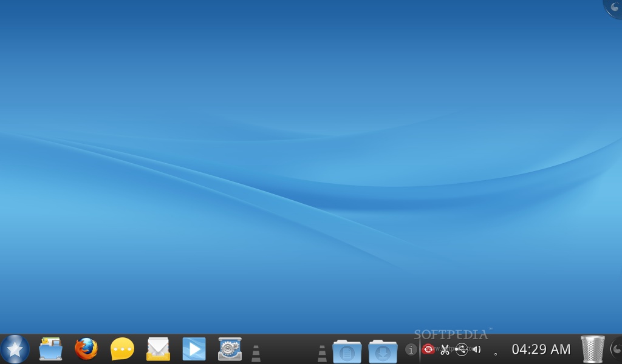Image resolution: width=622 pixels, height=364 pixels.
Task: Open the scissors clipboard tool in tray
Action: 445,349
